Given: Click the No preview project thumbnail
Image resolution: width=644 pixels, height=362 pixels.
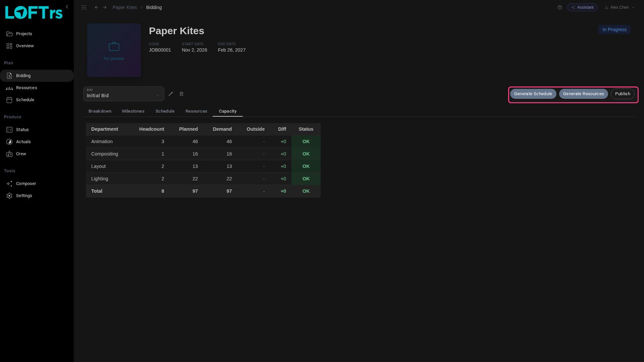Looking at the screenshot, I should 114,50.
